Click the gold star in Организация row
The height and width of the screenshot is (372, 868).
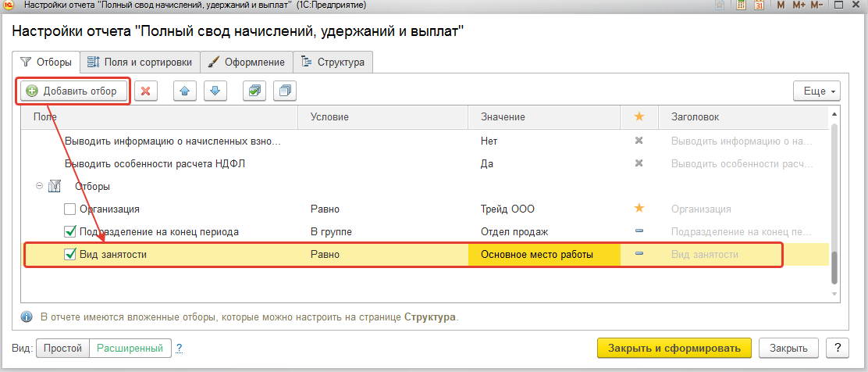coord(639,209)
